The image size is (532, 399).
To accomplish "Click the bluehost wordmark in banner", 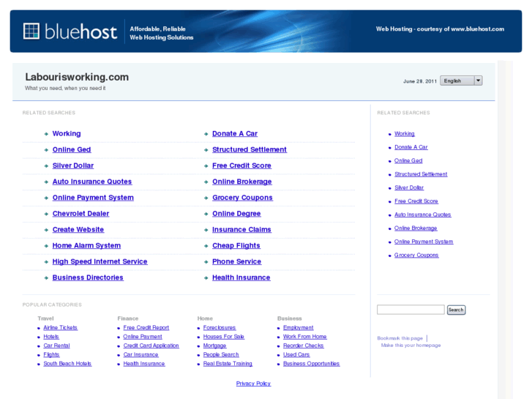I will [80, 32].
